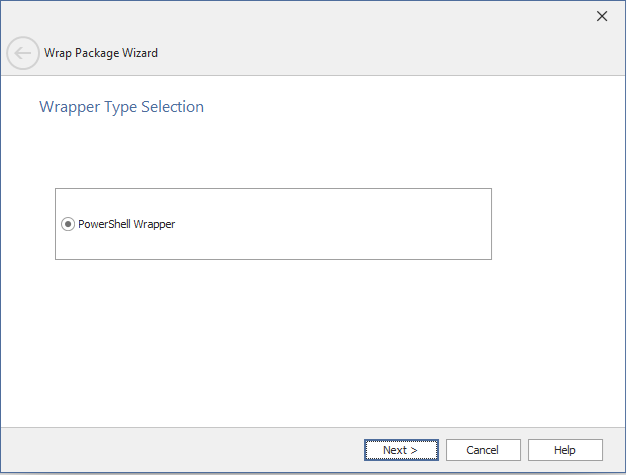627x475 pixels.
Task: Dismiss the dialog using the top-right X
Action: [x=602, y=16]
